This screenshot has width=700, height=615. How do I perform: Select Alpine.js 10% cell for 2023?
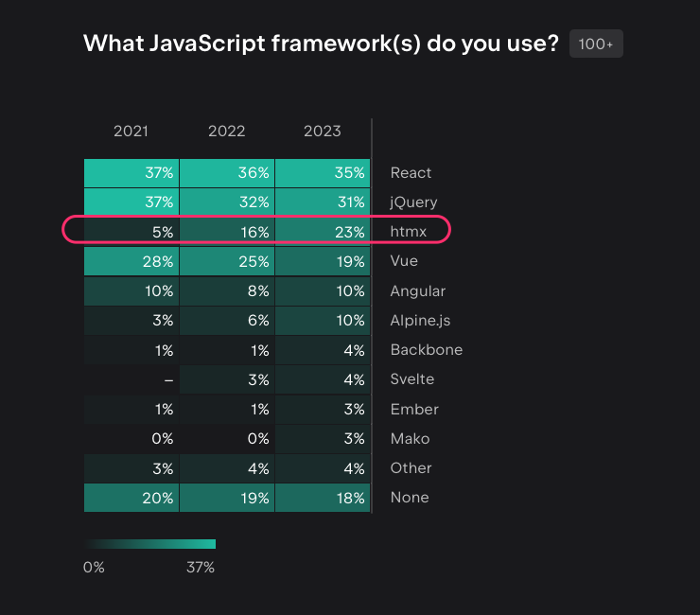tap(323, 321)
